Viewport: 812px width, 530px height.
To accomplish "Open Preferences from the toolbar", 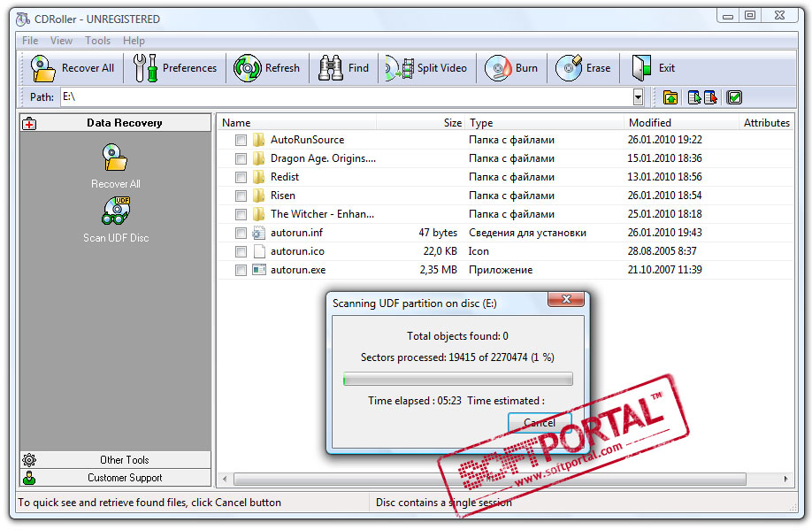I will click(x=175, y=68).
